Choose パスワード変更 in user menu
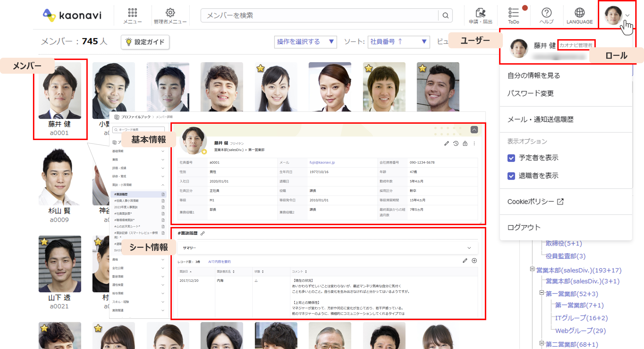 [x=530, y=94]
